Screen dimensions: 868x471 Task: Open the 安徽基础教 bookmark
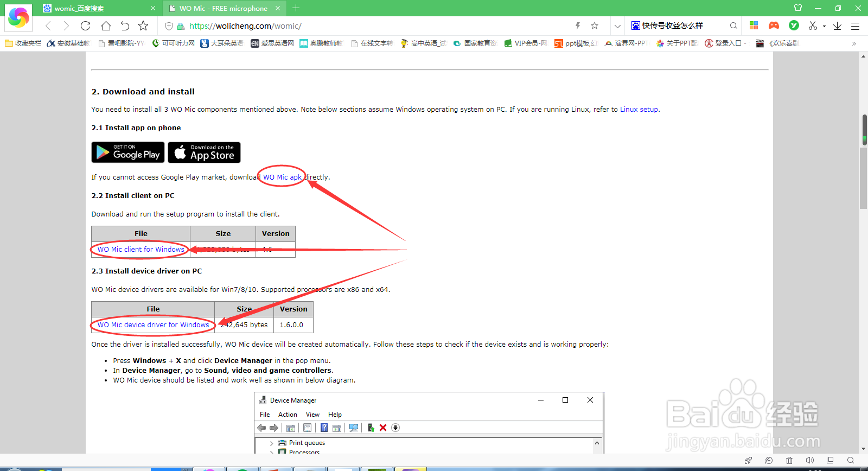68,43
